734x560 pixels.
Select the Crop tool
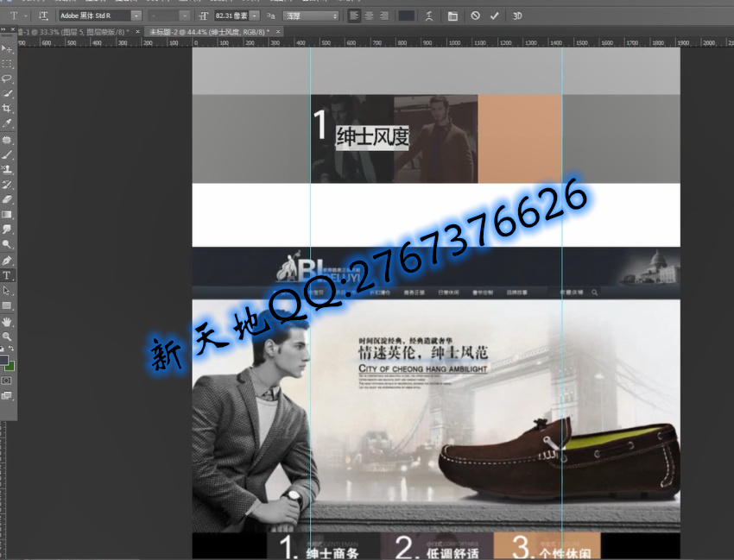7,109
